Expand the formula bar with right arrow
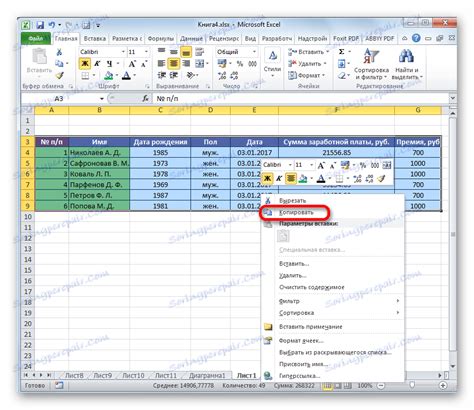474x410 pixels. coord(452,98)
